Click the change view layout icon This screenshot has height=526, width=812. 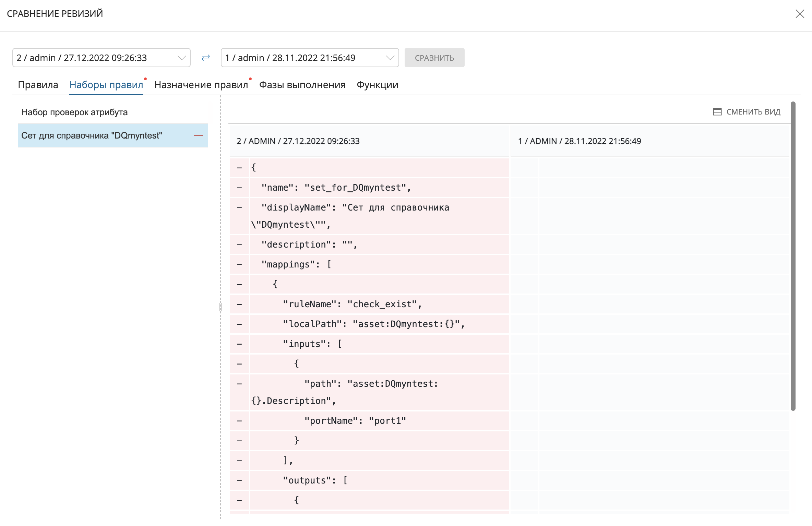[x=717, y=112]
